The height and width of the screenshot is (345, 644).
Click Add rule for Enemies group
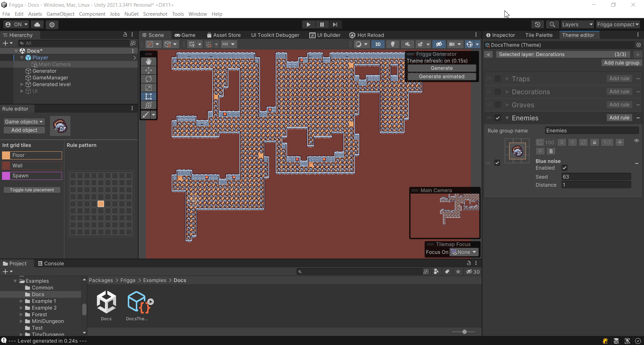point(619,118)
